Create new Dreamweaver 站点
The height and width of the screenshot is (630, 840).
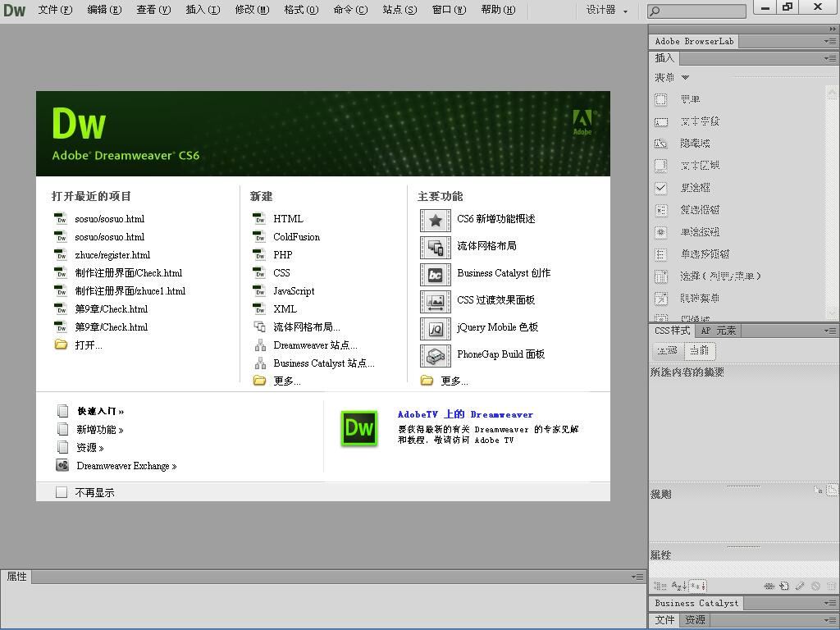(315, 345)
